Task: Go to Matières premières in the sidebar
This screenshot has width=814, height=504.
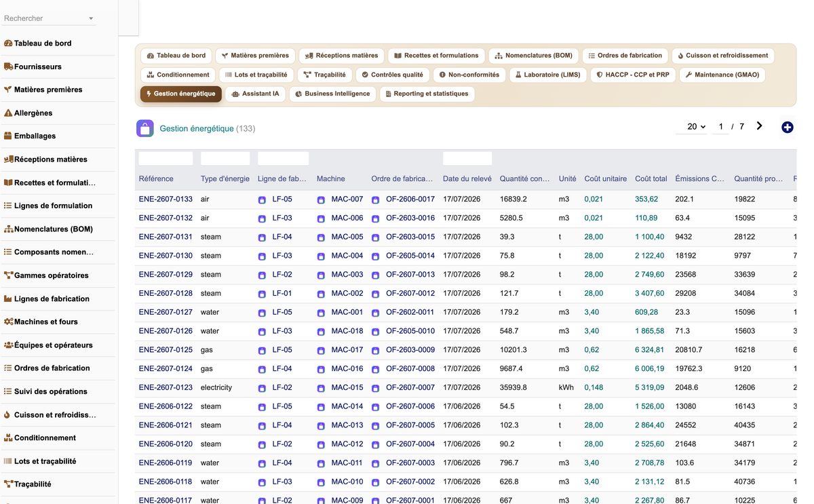Action: point(43,90)
